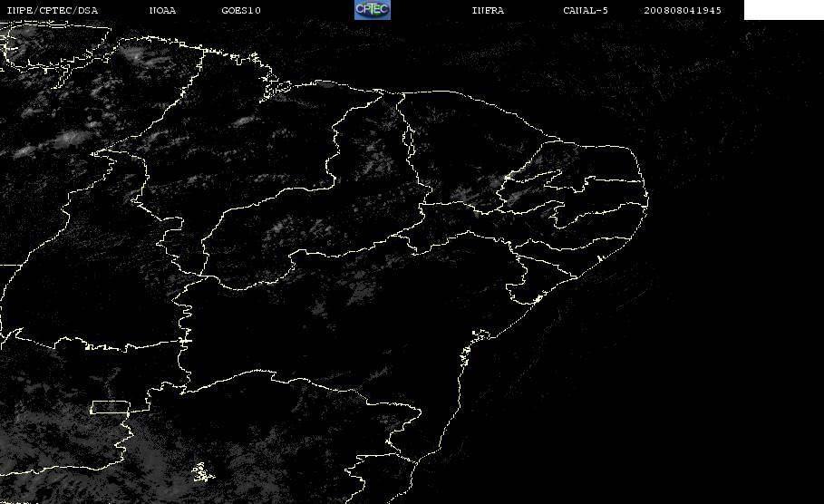
Task: Click the INFRA channel type label
Action: pyautogui.click(x=488, y=11)
